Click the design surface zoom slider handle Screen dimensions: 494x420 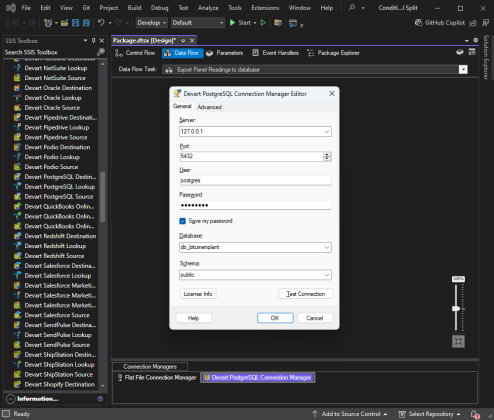point(456,309)
